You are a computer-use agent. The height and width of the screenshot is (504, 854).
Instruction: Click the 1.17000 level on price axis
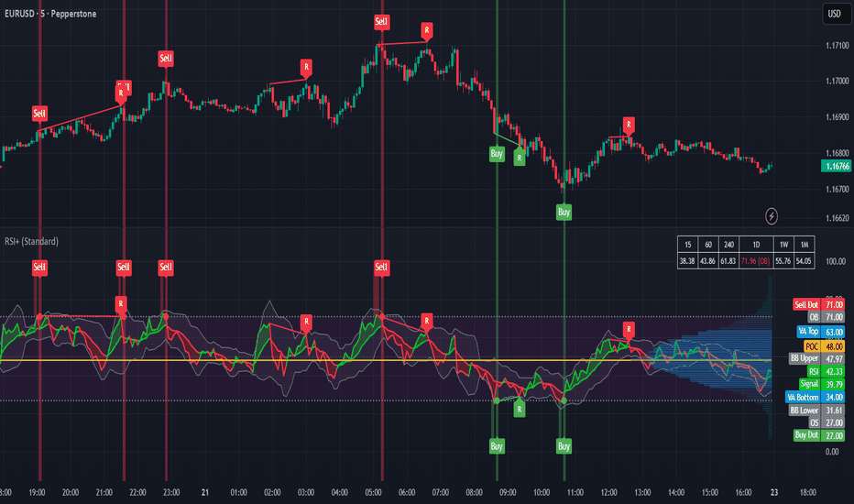[838, 82]
